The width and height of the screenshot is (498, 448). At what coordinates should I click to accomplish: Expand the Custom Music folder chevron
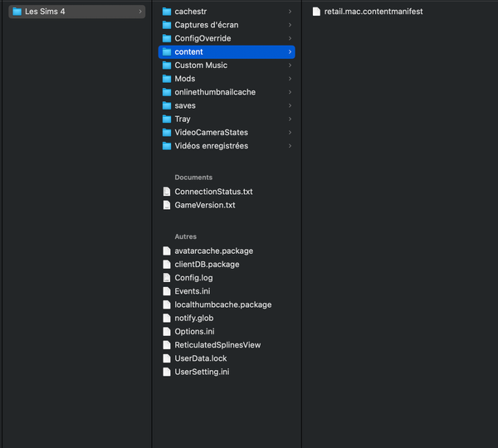(x=290, y=66)
